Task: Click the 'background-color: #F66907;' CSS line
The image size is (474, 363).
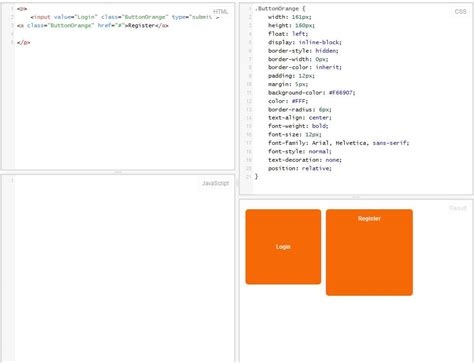Action: [312, 93]
